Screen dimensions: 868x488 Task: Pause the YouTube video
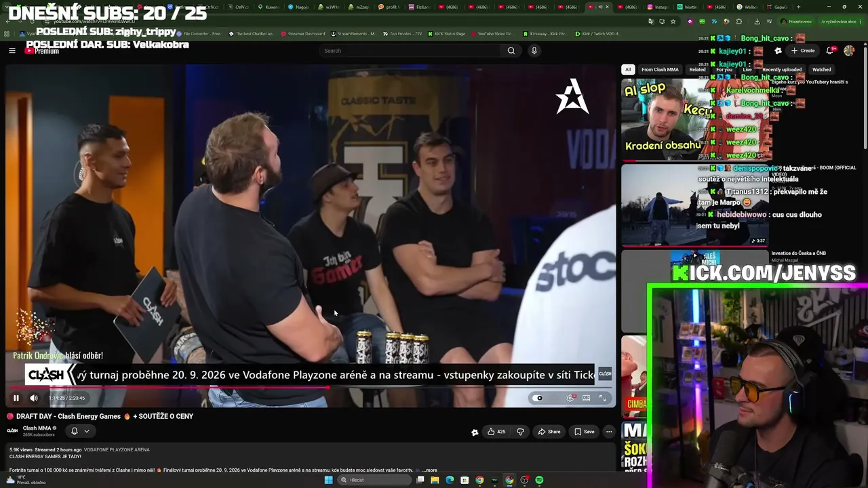coord(16,398)
